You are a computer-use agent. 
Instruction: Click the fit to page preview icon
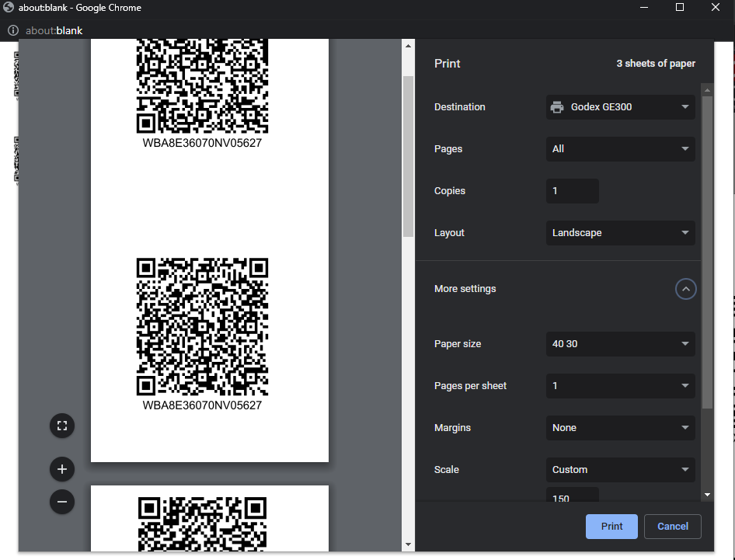point(62,426)
